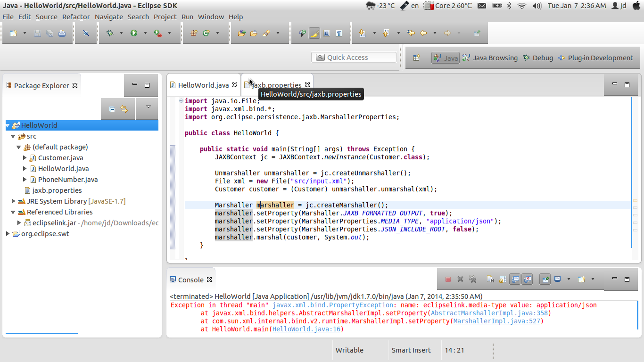Navigate Back with the yellow left arrow
This screenshot has width=644, height=362.
(x=423, y=33)
